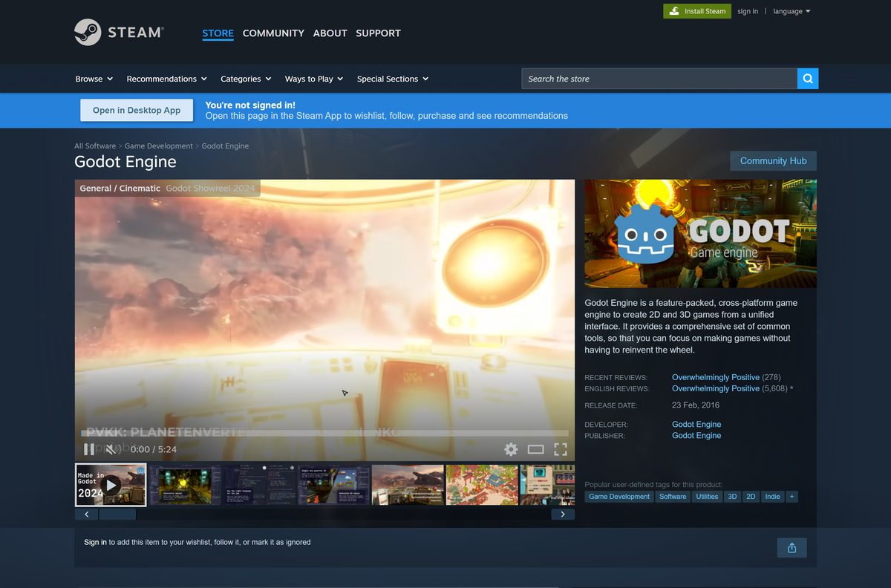
Task: Click the Game Development breadcrumb
Action: point(159,146)
